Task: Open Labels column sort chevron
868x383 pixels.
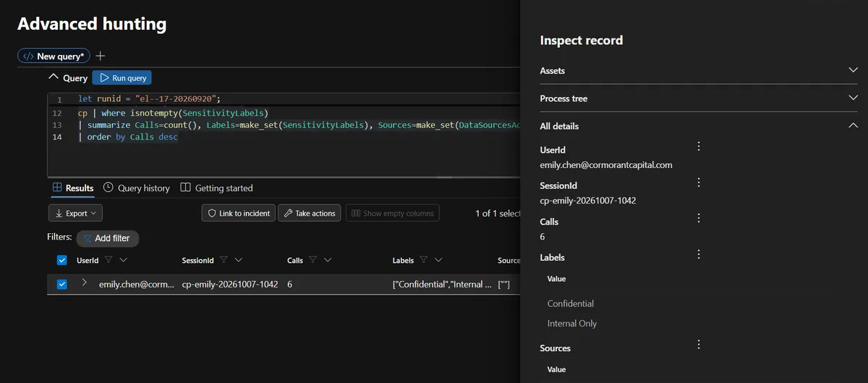Action: pyautogui.click(x=438, y=260)
